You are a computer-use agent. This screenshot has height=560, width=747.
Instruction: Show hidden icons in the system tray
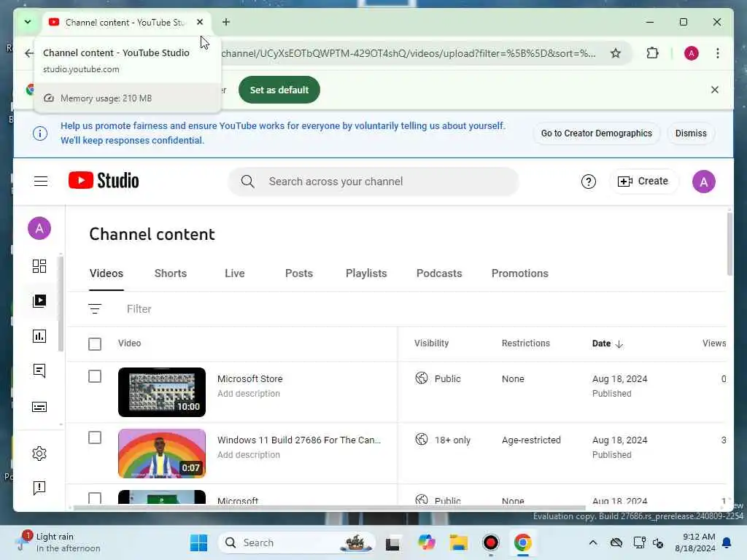(592, 542)
